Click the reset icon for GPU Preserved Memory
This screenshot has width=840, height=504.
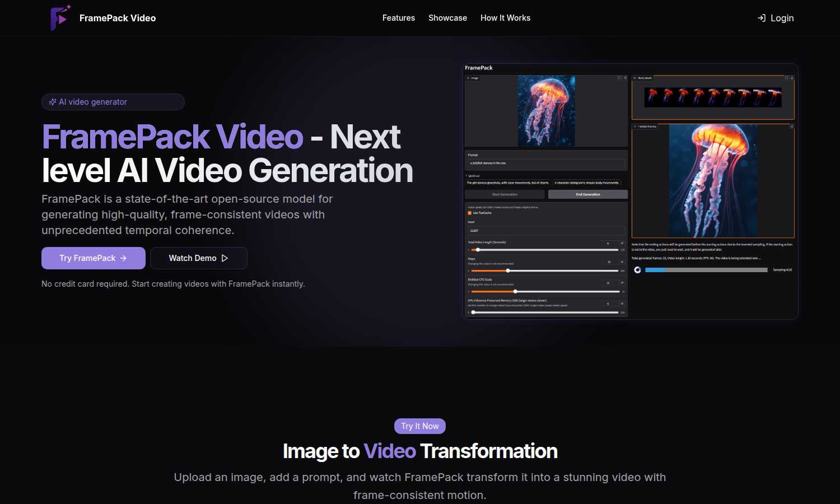[x=622, y=304]
